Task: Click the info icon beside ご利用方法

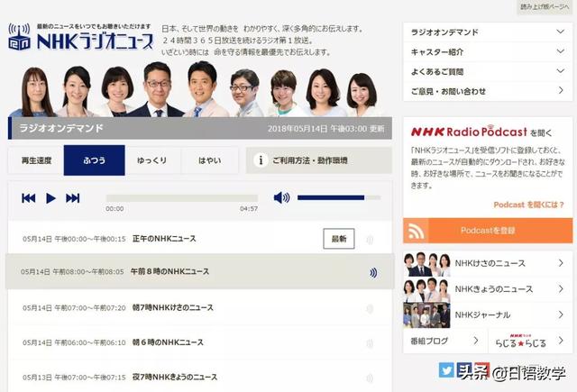Action: (261, 160)
